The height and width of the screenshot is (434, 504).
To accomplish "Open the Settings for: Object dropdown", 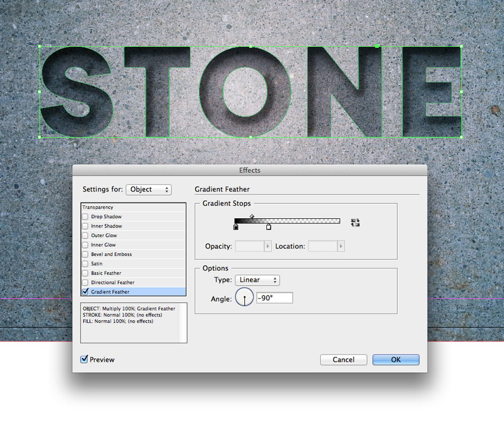I will click(x=148, y=189).
